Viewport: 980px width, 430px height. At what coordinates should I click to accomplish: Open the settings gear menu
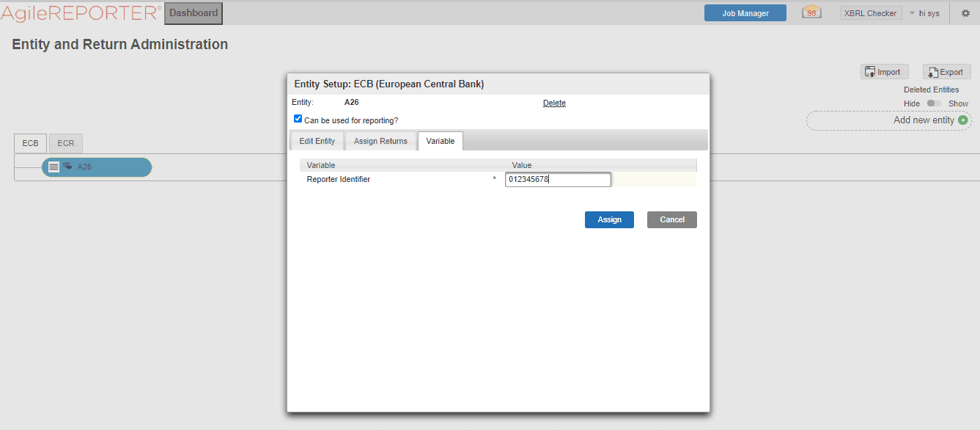964,12
